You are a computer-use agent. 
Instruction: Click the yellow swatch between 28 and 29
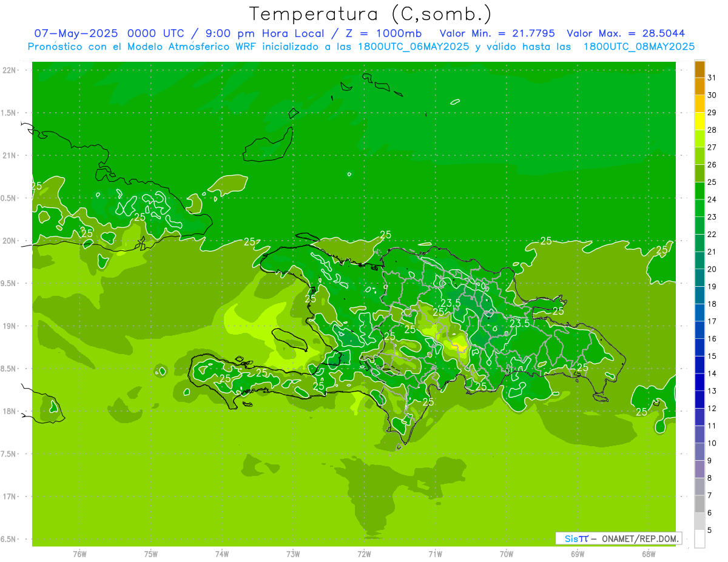699,121
